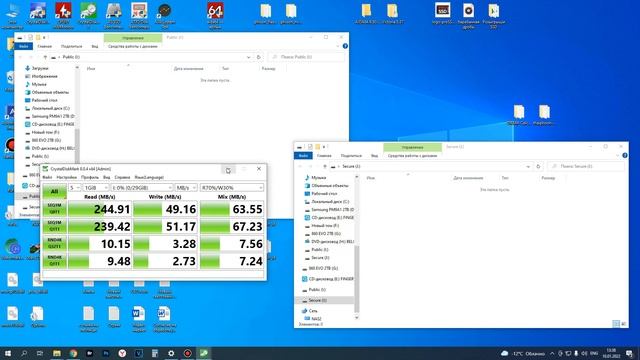Expand address history dropdown in Public window

tap(249, 57)
